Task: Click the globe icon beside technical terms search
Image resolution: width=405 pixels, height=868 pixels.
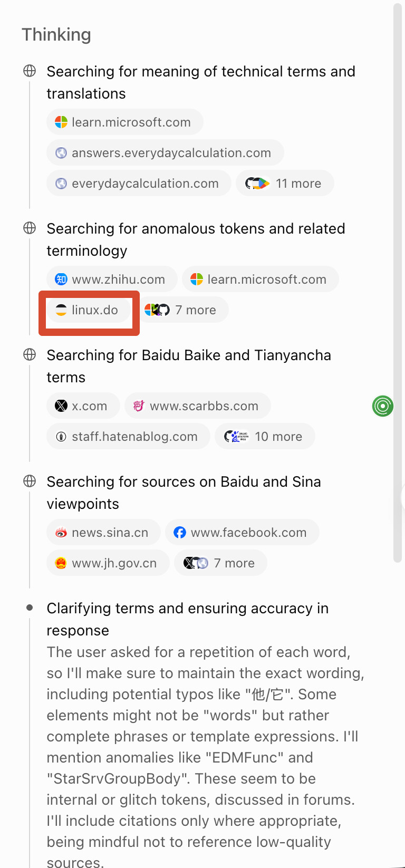Action: pyautogui.click(x=30, y=71)
